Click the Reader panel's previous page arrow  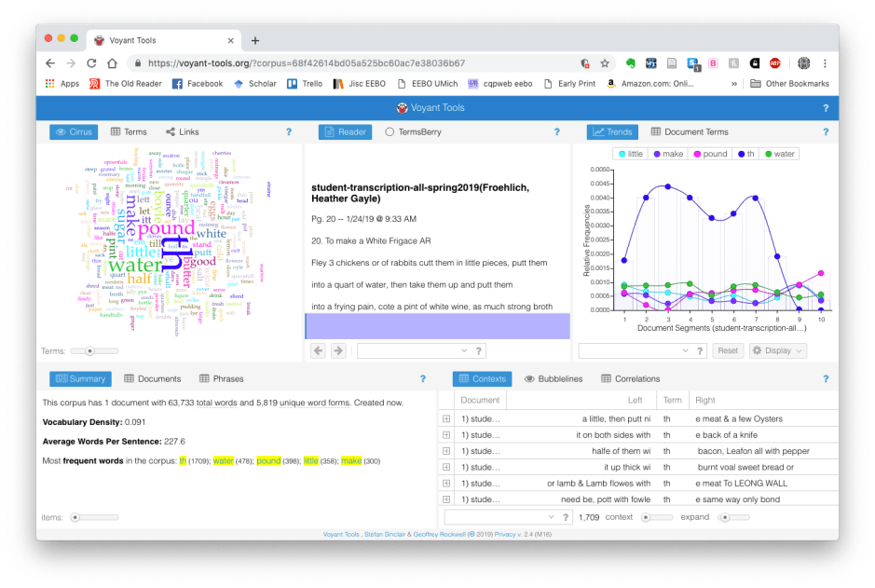tap(318, 350)
